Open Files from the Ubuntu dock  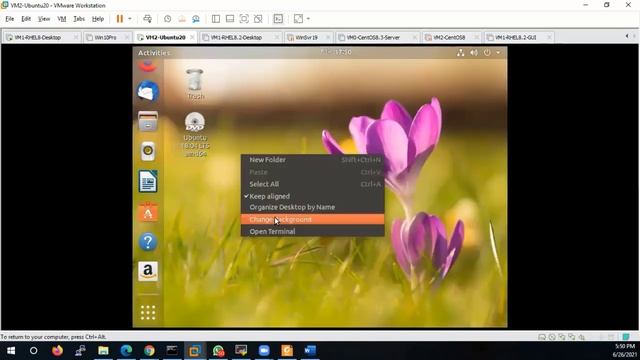click(x=148, y=121)
